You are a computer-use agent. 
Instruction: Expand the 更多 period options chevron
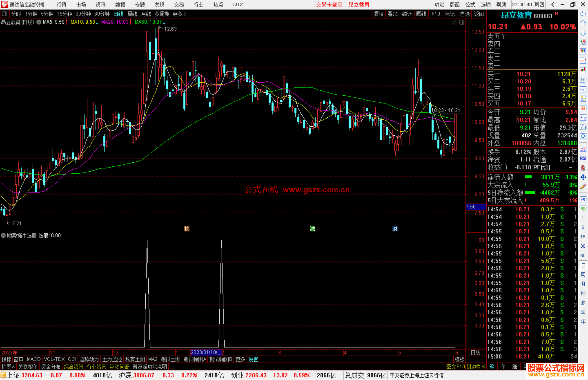pyautogui.click(x=185, y=14)
